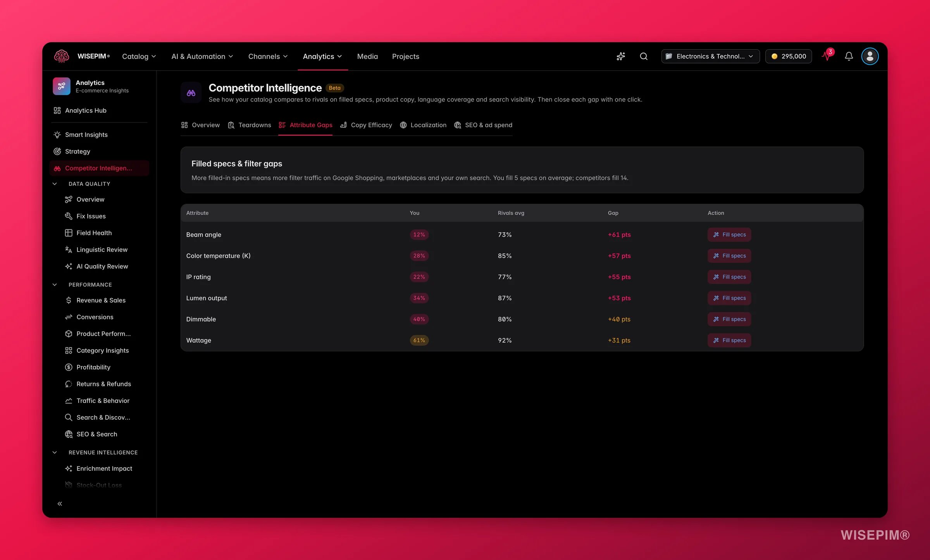Viewport: 930px width, 560px height.
Task: Click the +61 pts gap value
Action: click(619, 234)
